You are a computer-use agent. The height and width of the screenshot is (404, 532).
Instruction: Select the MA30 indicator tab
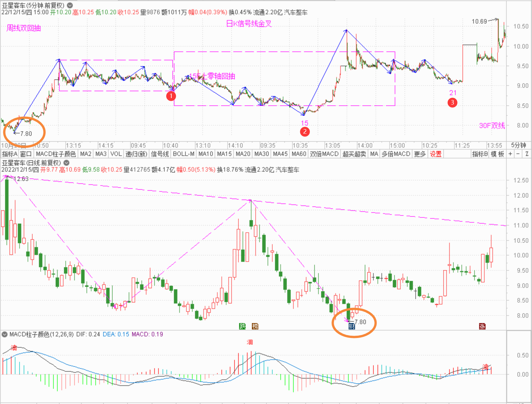point(261,154)
